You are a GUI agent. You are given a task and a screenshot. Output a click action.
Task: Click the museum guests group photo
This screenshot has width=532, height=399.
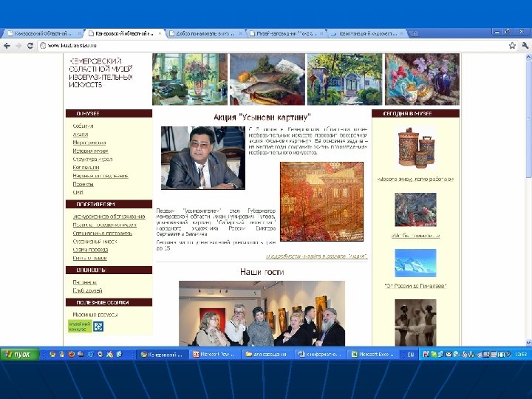click(262, 313)
